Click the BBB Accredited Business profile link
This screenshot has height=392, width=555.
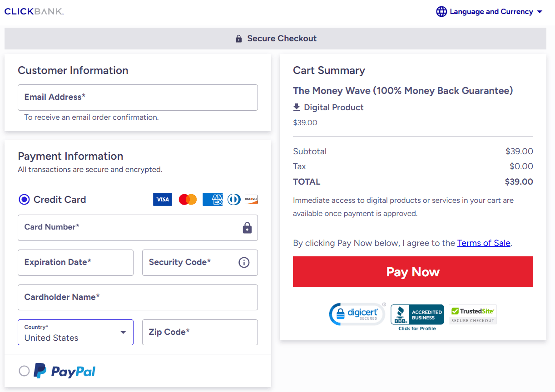point(417,314)
